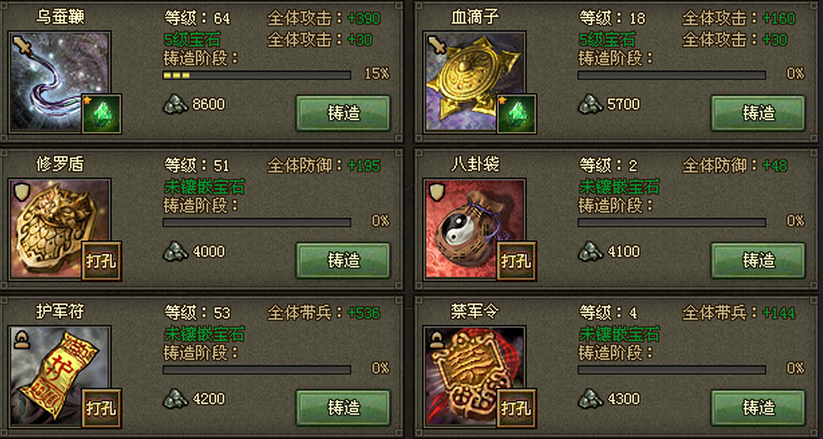Screen dimensions: 823x439
Task: Click the 乌蚕鞭 forging progress bar
Action: 257,75
